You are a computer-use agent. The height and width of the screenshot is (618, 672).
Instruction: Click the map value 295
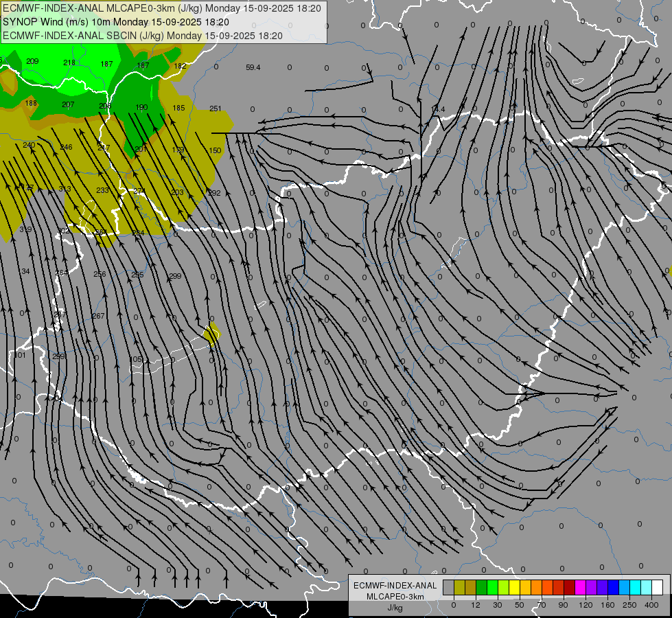[x=137, y=275]
